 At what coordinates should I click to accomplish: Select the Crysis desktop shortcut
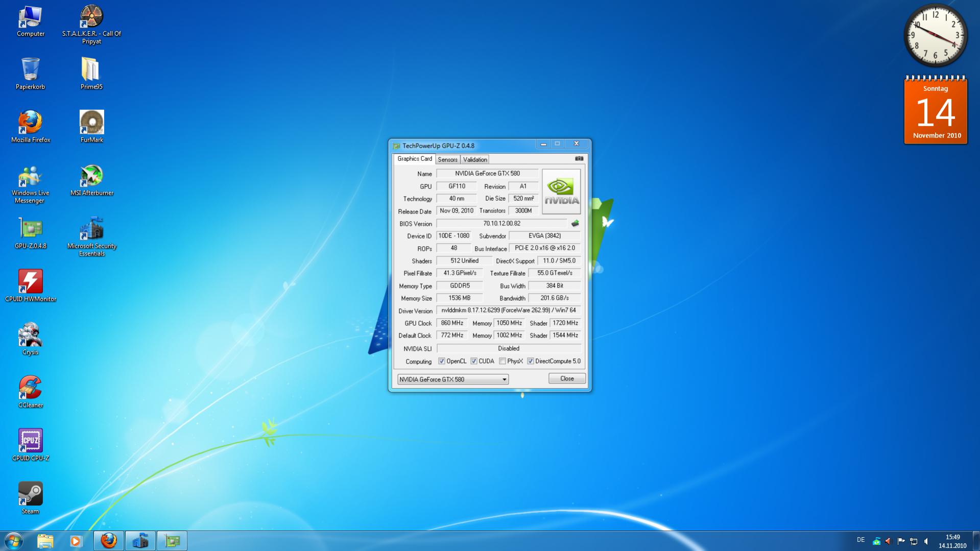(30, 339)
